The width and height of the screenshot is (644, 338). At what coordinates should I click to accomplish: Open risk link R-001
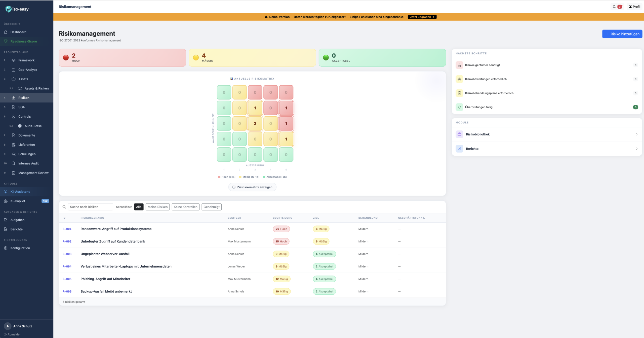point(67,229)
